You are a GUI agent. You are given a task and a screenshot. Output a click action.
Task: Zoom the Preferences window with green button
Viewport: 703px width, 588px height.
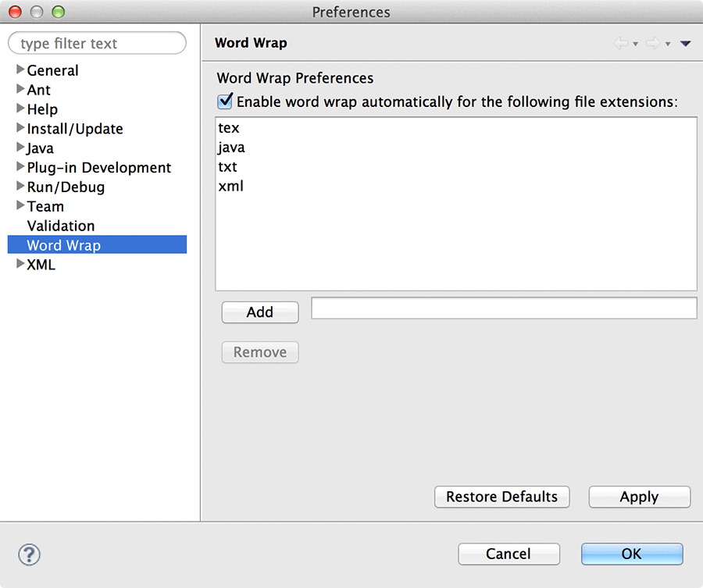(59, 12)
